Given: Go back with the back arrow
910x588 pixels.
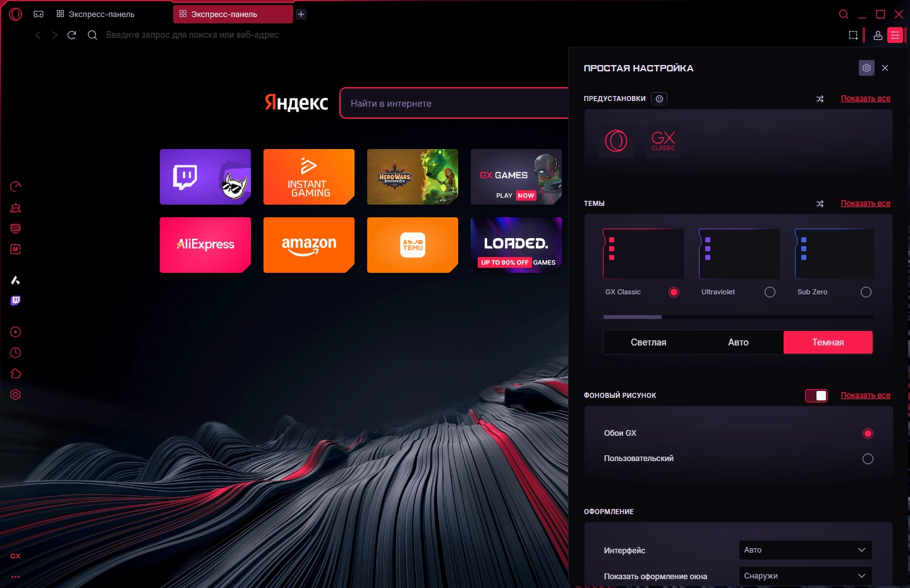Looking at the screenshot, I should click(38, 35).
